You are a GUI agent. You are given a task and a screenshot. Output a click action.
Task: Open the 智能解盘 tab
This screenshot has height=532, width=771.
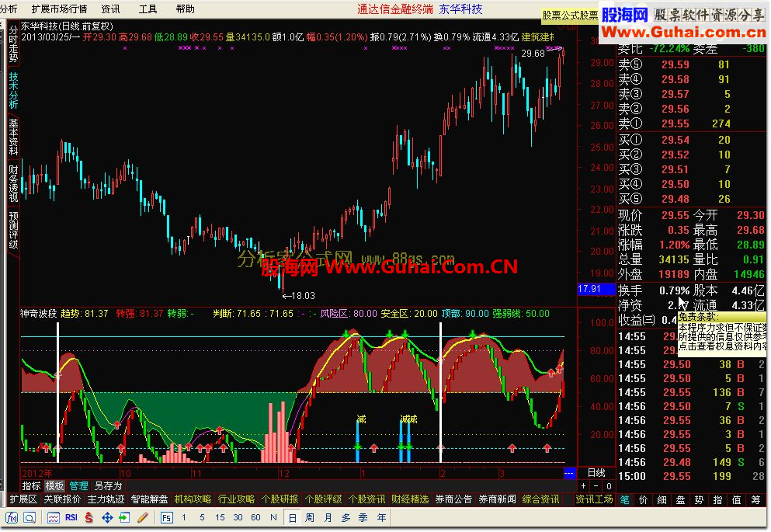click(x=150, y=499)
